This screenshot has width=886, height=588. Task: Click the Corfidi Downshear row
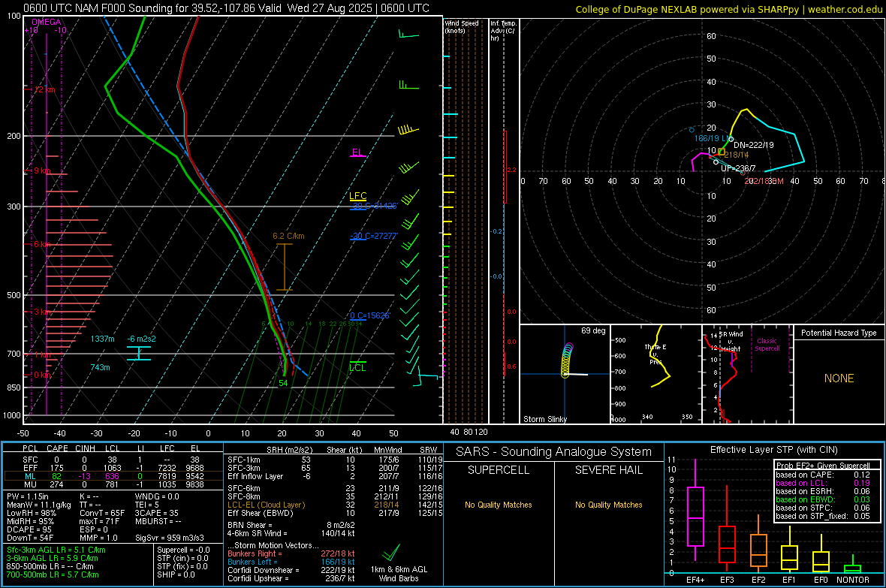point(291,570)
